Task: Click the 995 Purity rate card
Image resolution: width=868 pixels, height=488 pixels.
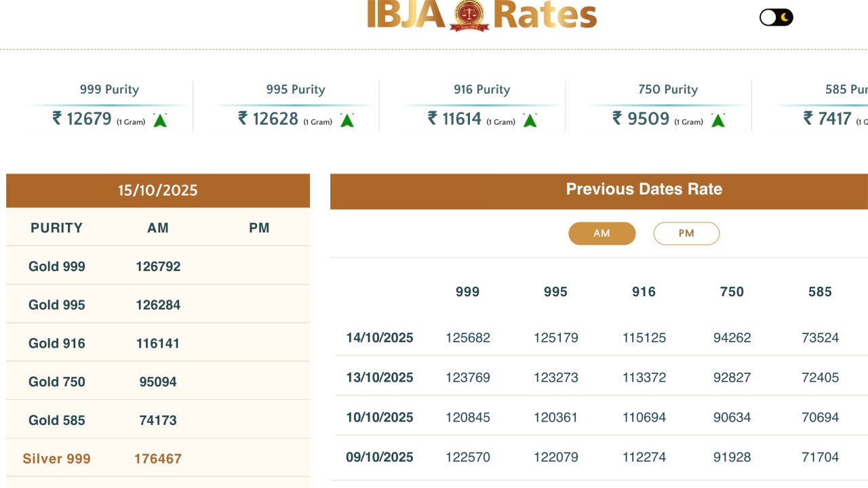Action: (295, 105)
